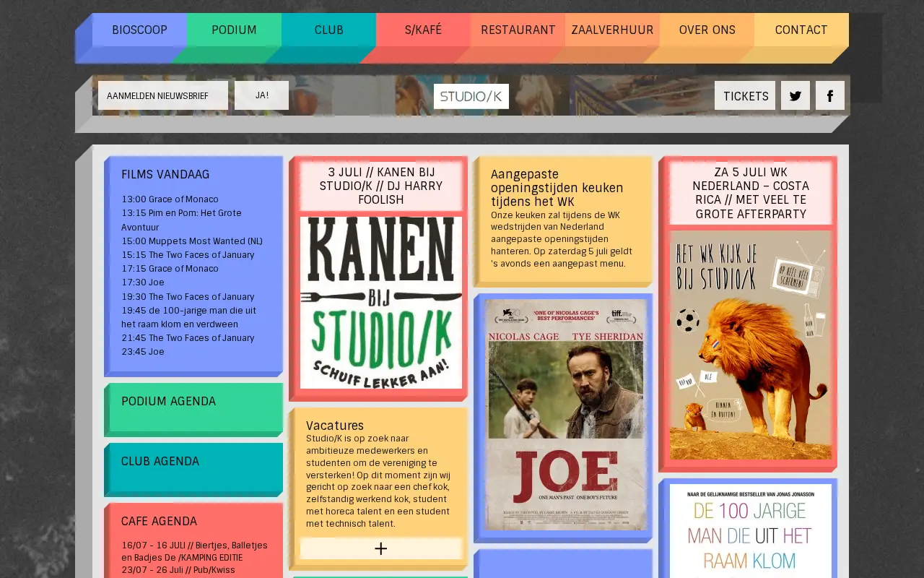Image resolution: width=924 pixels, height=578 pixels.
Task: Open the OVER ONS page
Action: (x=707, y=30)
